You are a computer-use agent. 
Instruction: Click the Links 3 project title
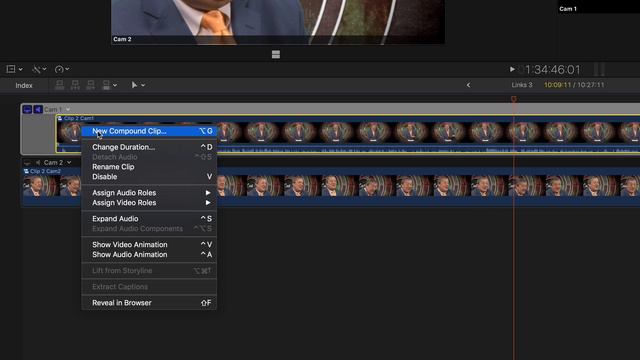coord(522,85)
